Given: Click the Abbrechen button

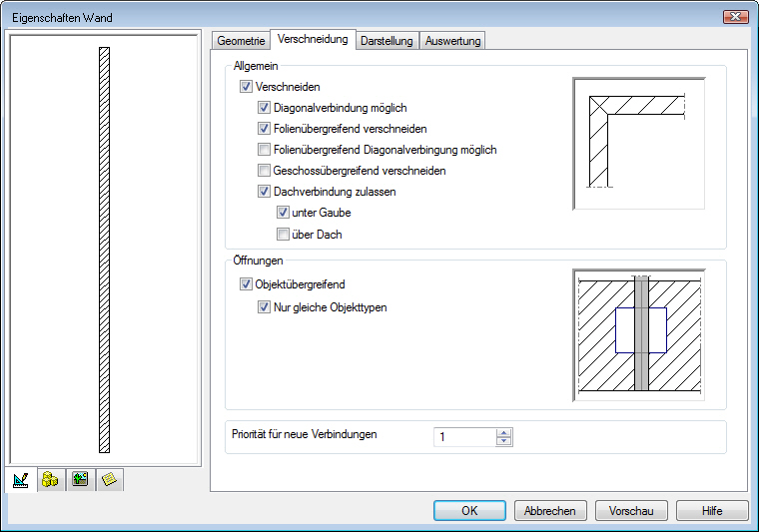Looking at the screenshot, I should click(550, 511).
